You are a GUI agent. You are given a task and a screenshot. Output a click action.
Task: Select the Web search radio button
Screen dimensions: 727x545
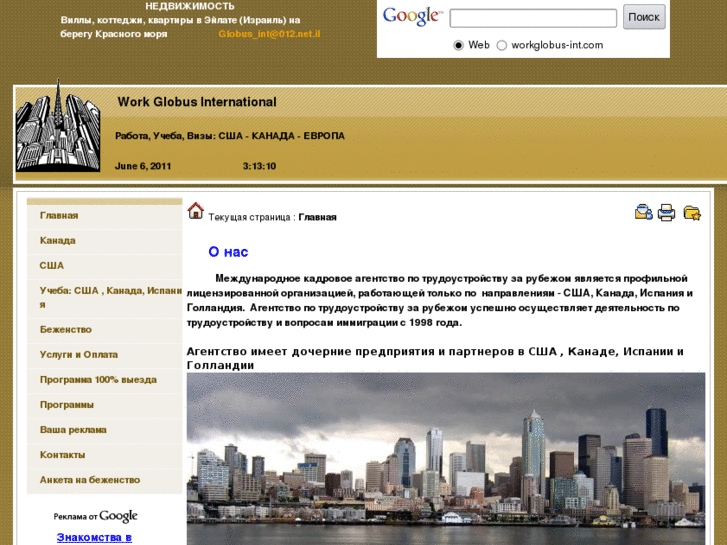click(458, 45)
